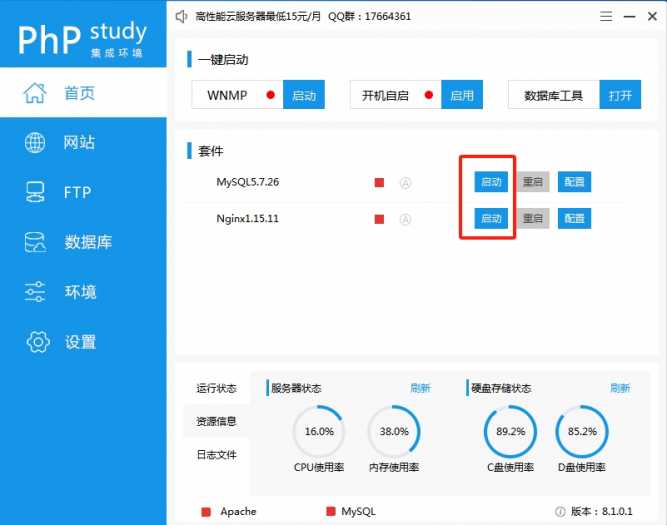Click the PhP study logo
This screenshot has height=525, width=667.
click(x=82, y=38)
